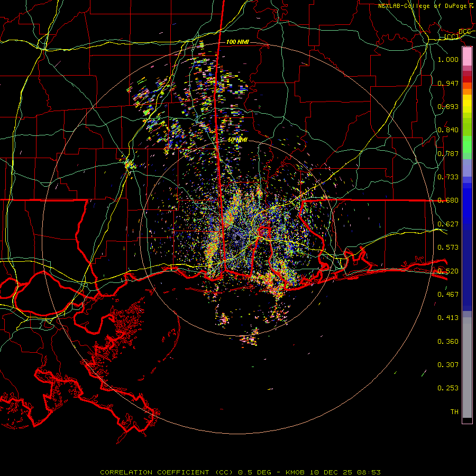Pick the red band on the color bar
This screenshot has height=476, width=476.
click(467, 79)
